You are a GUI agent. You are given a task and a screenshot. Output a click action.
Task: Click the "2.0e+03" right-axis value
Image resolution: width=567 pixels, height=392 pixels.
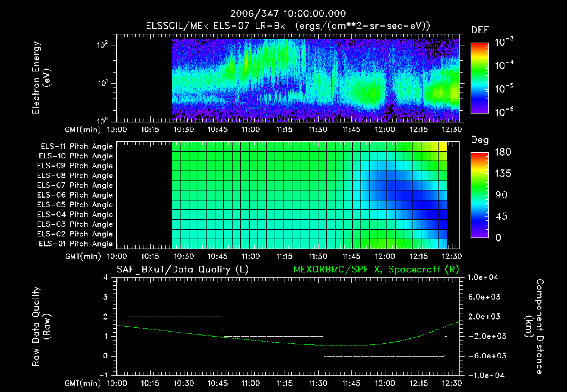(484, 317)
